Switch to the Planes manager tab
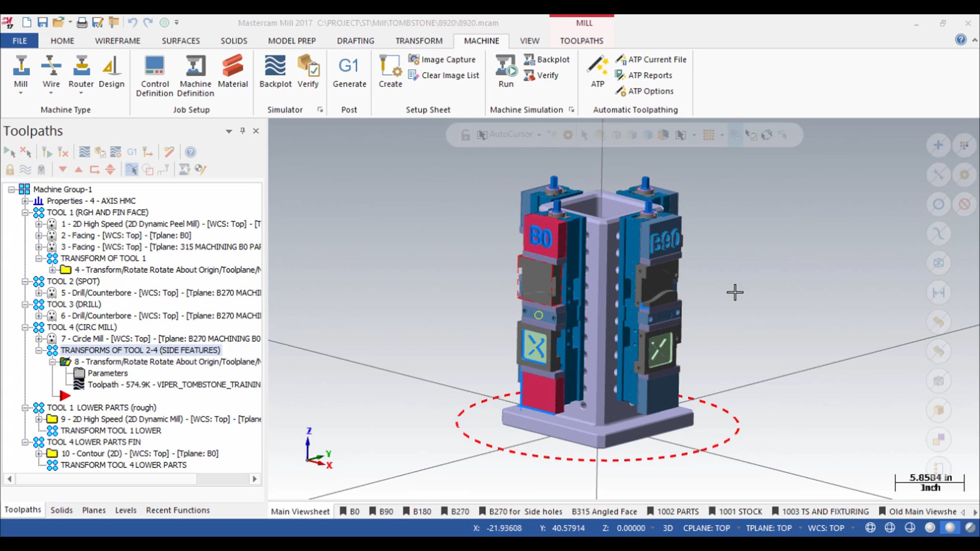This screenshot has height=551, width=980. (94, 510)
